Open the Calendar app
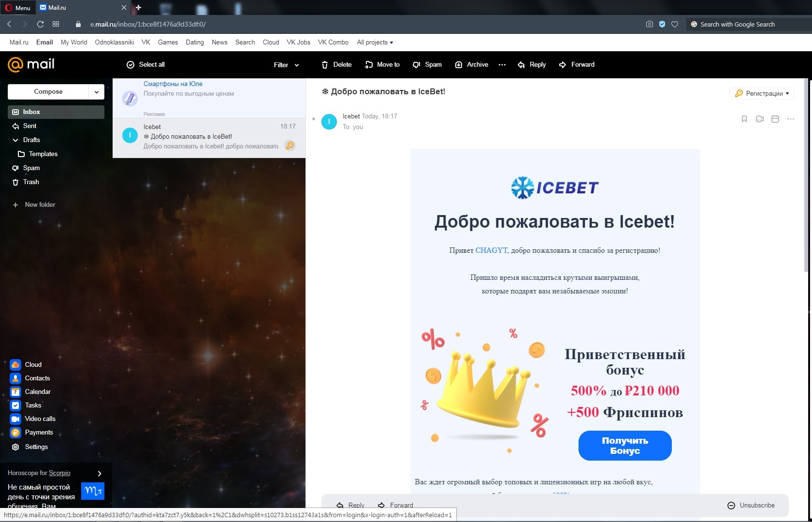 30,392
